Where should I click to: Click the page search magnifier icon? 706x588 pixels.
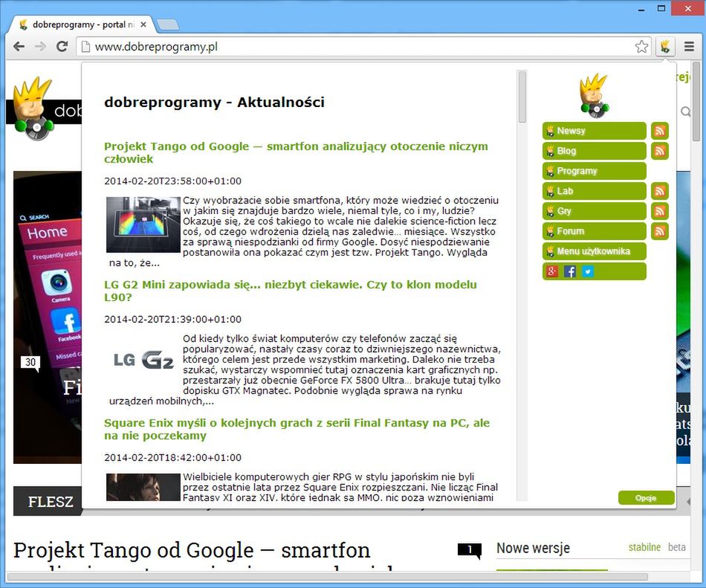[x=685, y=112]
